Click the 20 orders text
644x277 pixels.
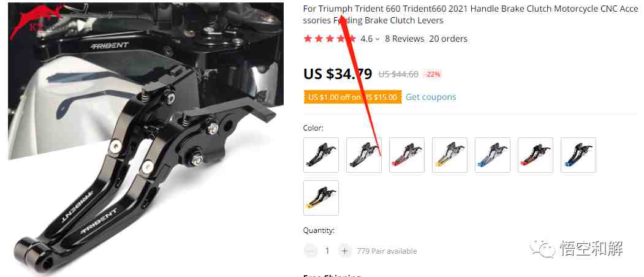[449, 39]
